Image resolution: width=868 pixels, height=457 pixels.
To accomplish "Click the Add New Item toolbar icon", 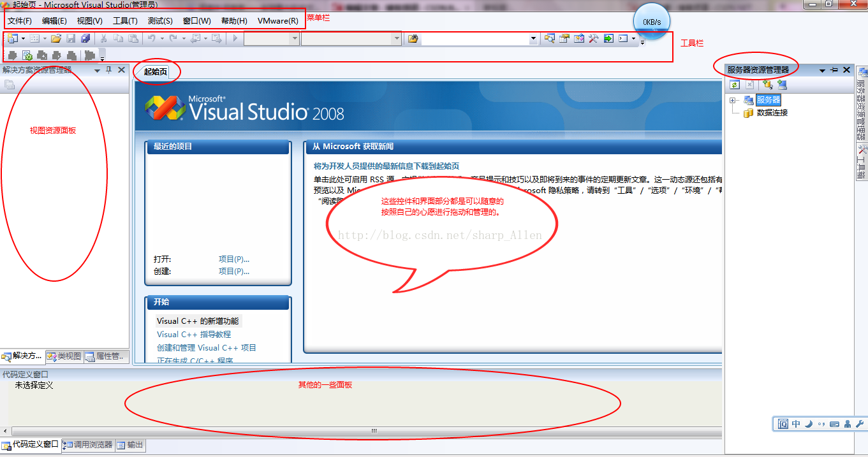I will [x=34, y=38].
